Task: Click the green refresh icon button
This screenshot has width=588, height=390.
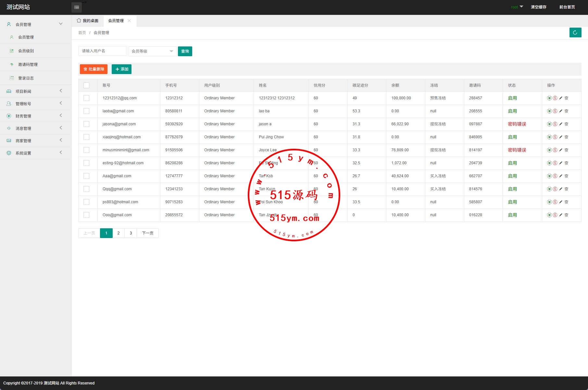Action: pos(575,32)
